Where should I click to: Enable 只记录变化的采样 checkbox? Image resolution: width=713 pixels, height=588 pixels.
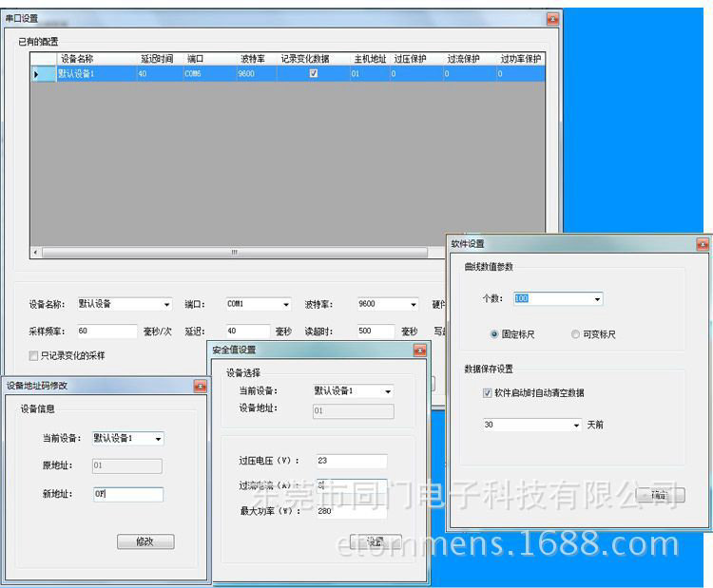click(x=34, y=355)
